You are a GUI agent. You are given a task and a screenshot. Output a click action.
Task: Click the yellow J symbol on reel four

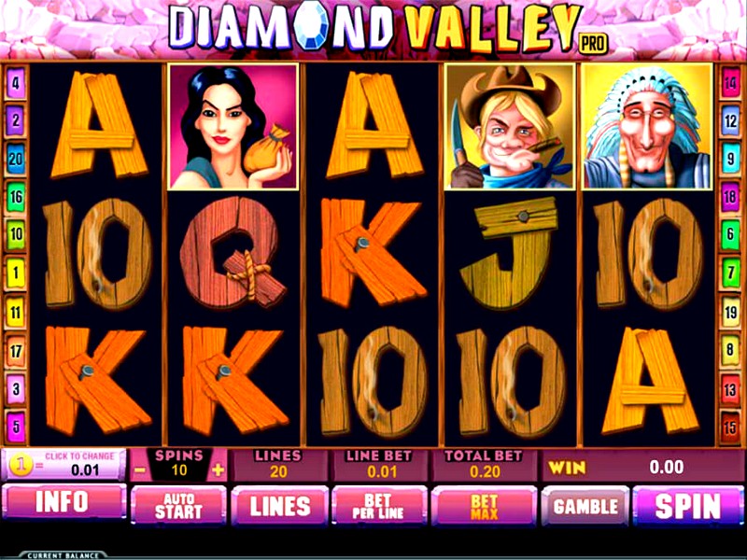pos(509,253)
